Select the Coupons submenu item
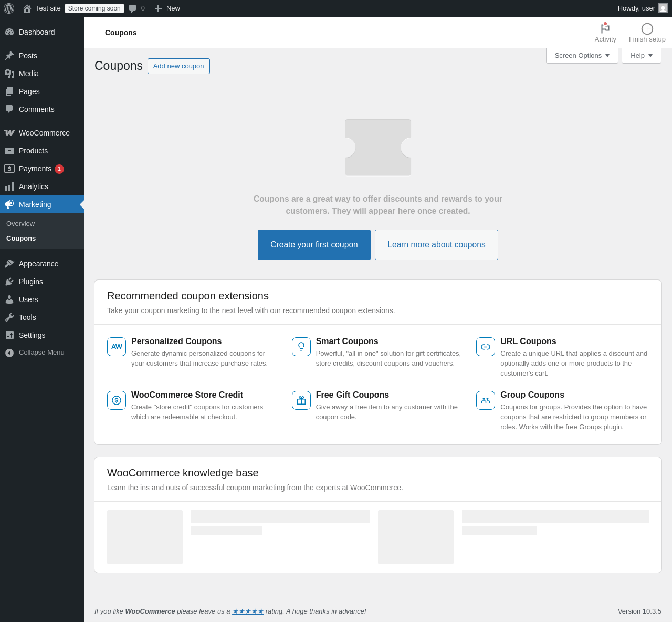This screenshot has width=672, height=622. point(21,239)
